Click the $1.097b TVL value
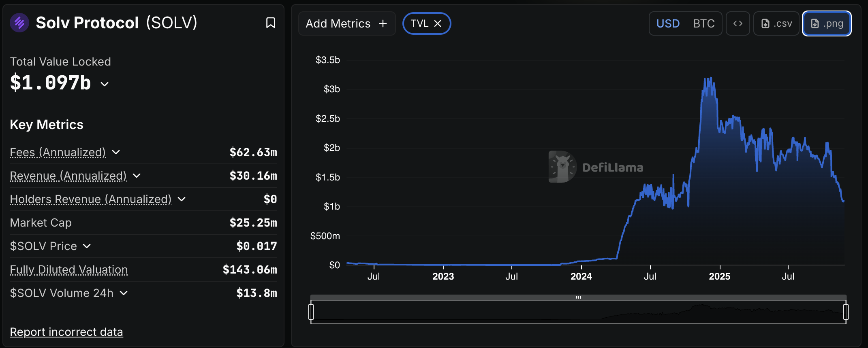Image resolution: width=868 pixels, height=348 pixels. pos(51,83)
